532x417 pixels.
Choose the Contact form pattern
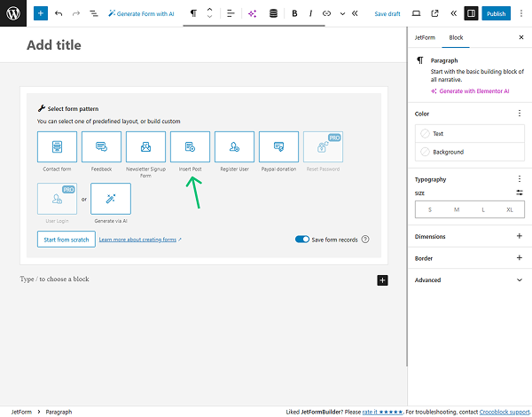point(57,146)
